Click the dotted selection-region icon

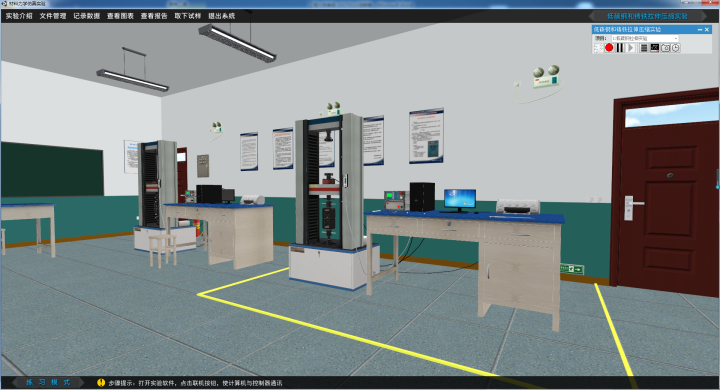598,48
